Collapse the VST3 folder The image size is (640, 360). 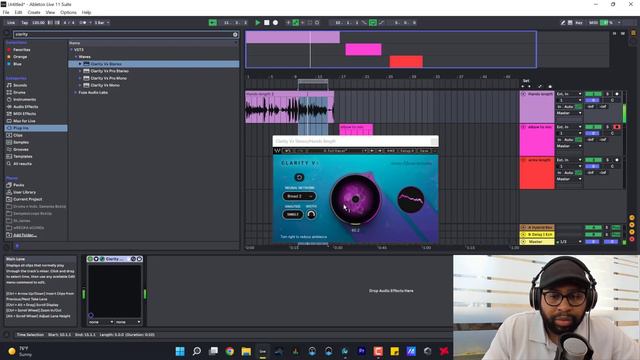click(x=71, y=50)
